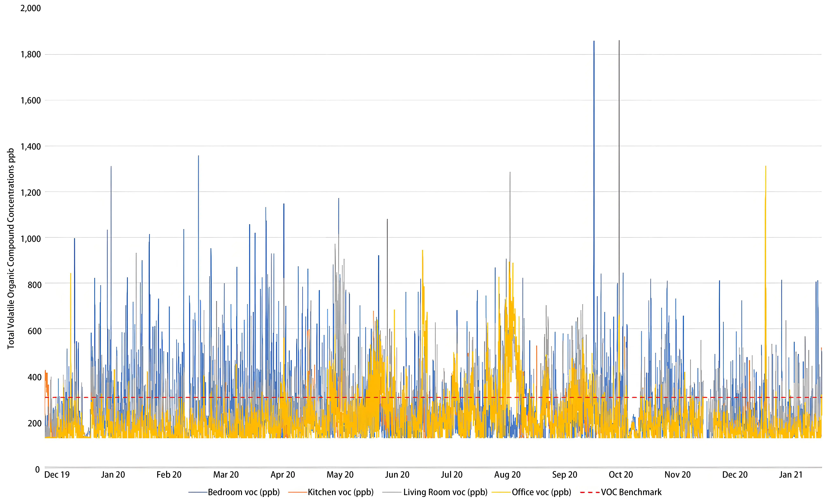The image size is (840, 504).
Task: Click the Mar 20 x-axis label
Action: [226, 475]
